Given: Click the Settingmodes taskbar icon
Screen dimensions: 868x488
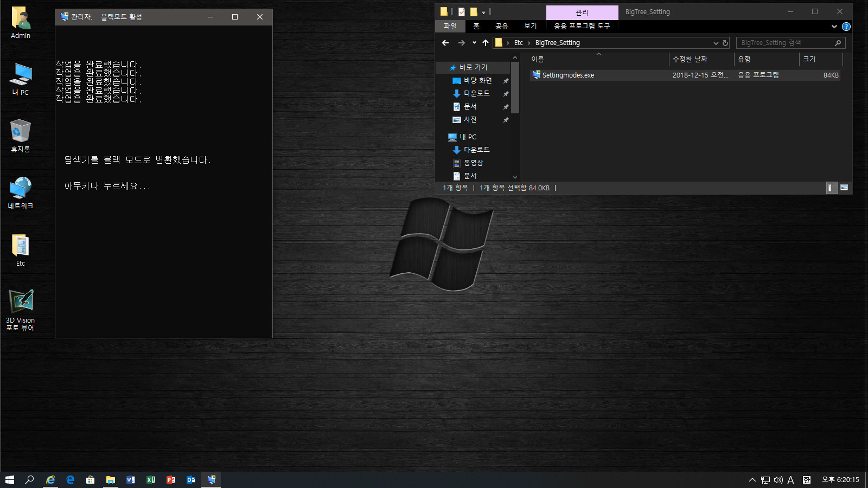Looking at the screenshot, I should click(211, 480).
